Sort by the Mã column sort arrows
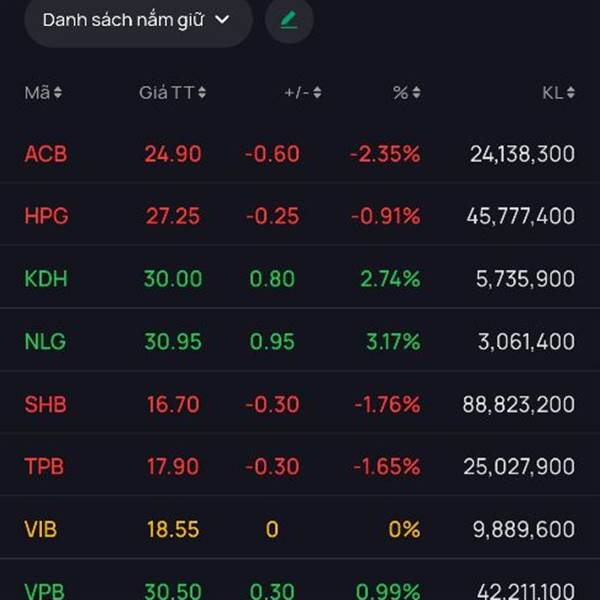The image size is (600, 600). 58,93
